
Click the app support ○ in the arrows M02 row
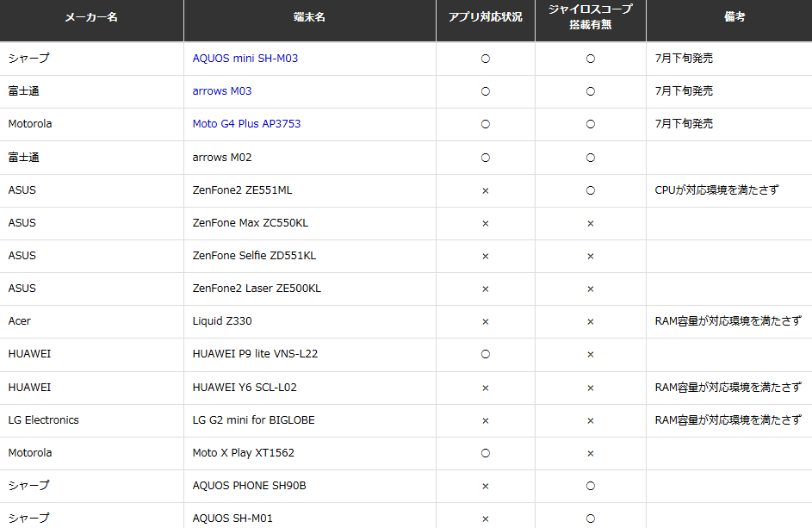tap(486, 158)
